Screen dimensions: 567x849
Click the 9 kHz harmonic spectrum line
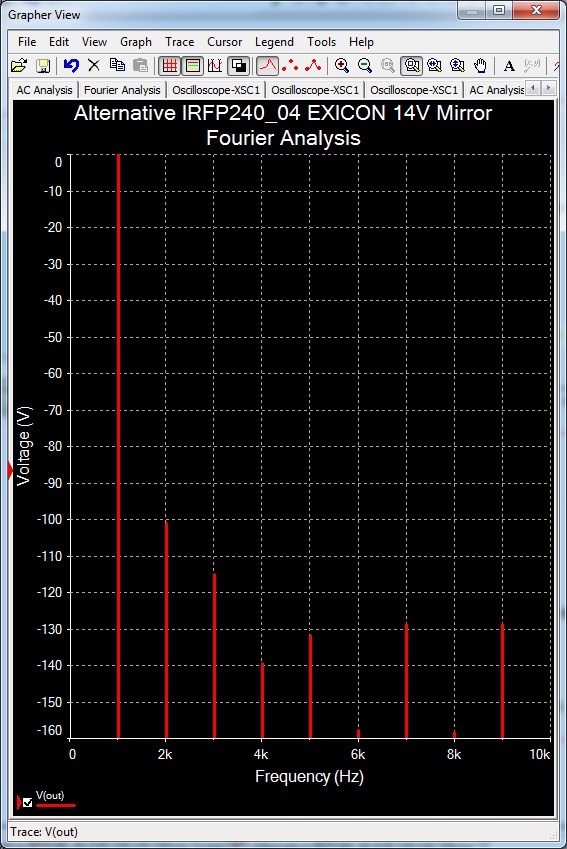(x=503, y=681)
